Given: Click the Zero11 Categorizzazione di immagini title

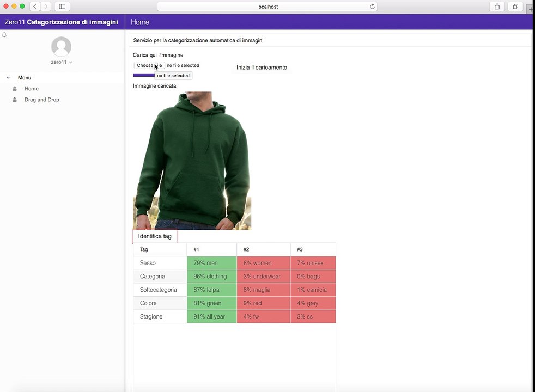Looking at the screenshot, I should 61,22.
